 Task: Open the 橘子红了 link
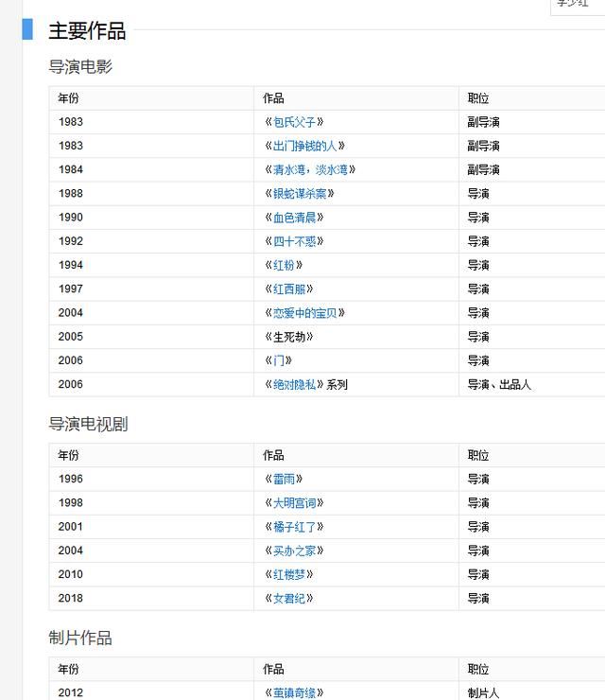point(294,527)
